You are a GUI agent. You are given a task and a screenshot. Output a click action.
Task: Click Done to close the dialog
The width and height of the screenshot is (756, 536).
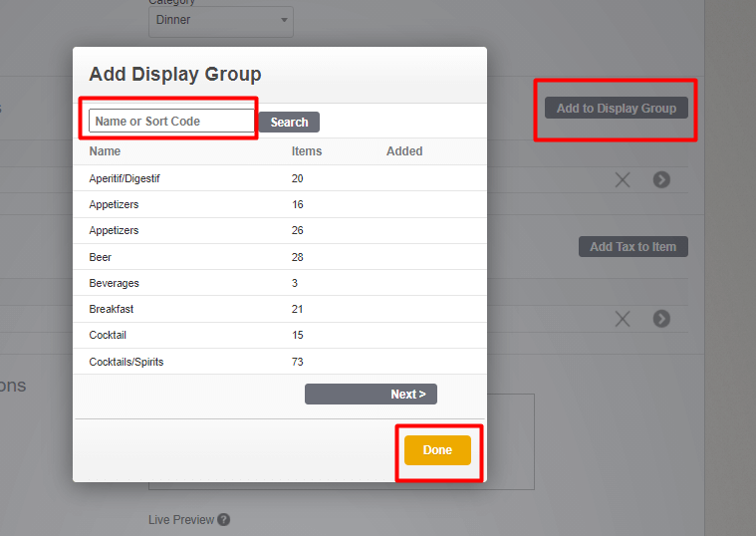(x=437, y=450)
